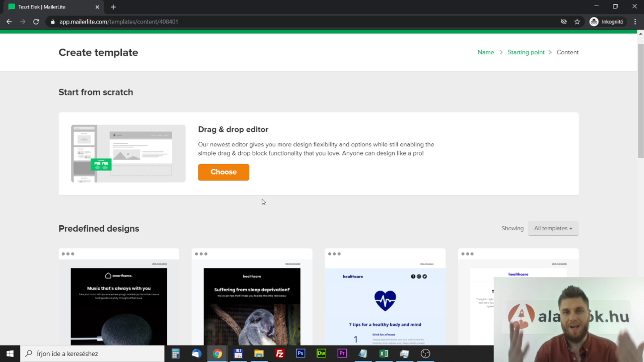Open FileZilla from taskbar

click(280, 354)
